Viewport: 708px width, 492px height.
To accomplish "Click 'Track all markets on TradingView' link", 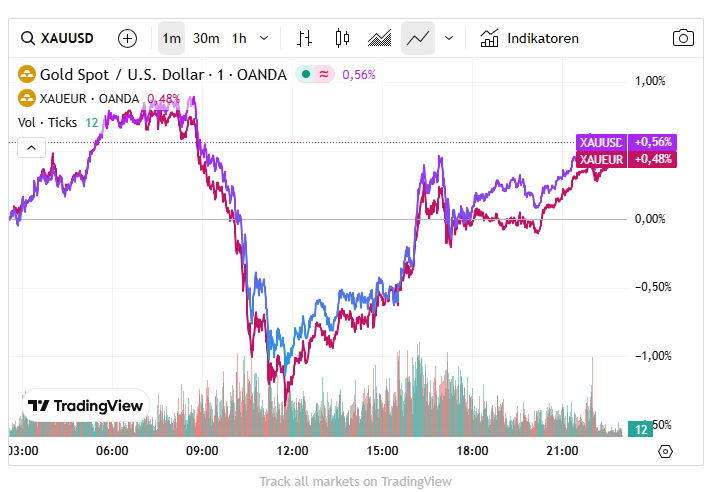I will (354, 481).
